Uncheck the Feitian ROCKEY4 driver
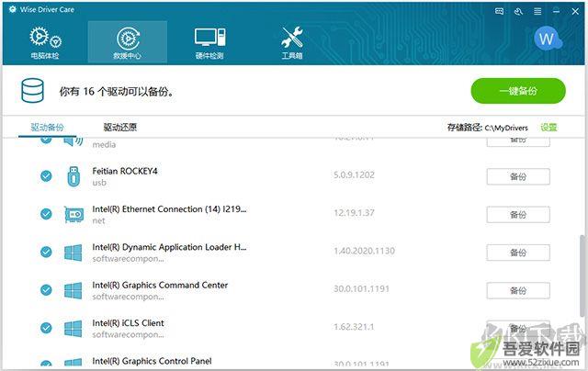The image size is (588, 371). pyautogui.click(x=46, y=175)
